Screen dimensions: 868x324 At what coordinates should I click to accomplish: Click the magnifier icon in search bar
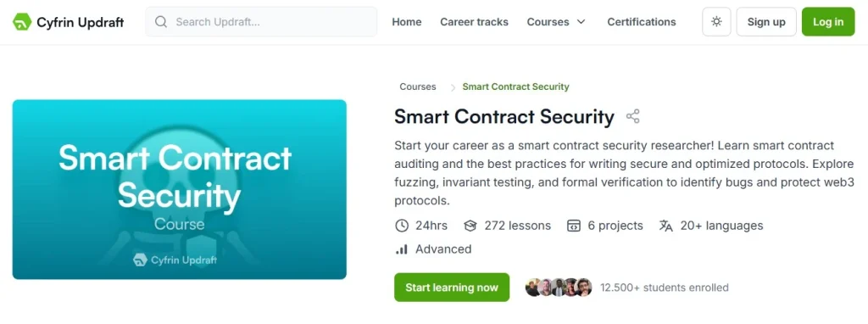pos(161,22)
